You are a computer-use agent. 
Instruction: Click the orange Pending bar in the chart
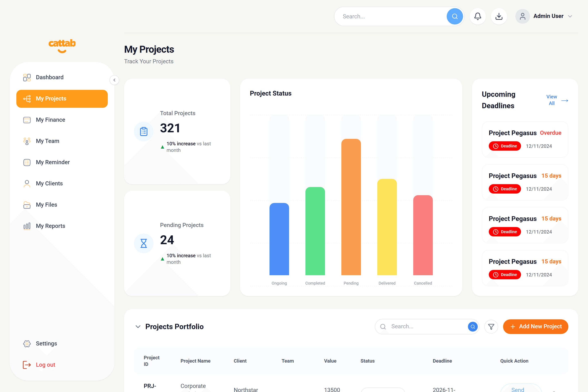tap(351, 207)
